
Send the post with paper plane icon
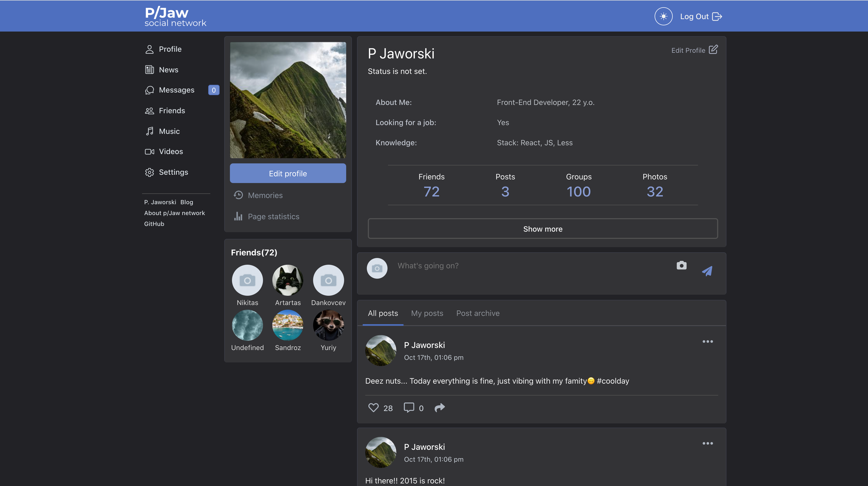tap(707, 271)
